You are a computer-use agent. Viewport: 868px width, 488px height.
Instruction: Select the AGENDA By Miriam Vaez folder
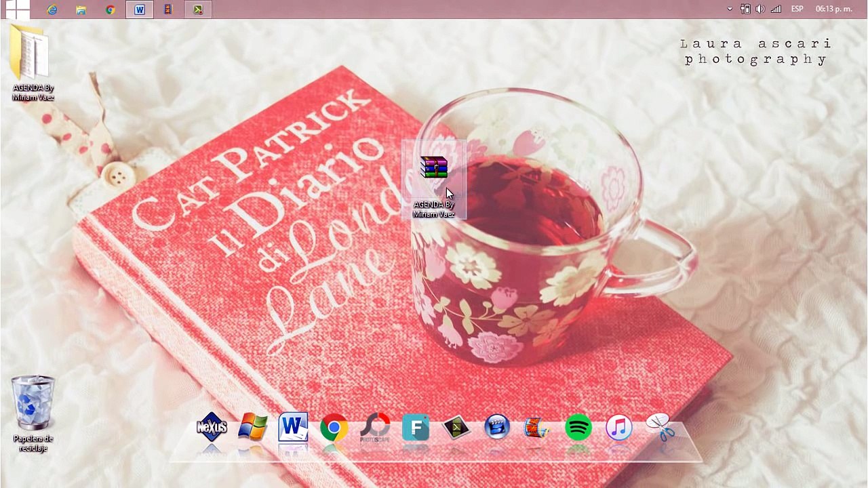[x=33, y=63]
